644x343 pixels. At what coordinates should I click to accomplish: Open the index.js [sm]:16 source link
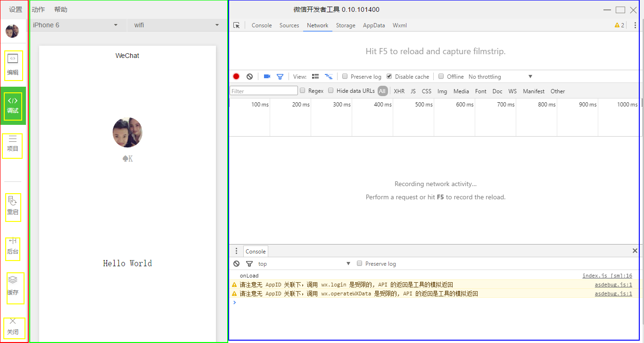[607, 276]
